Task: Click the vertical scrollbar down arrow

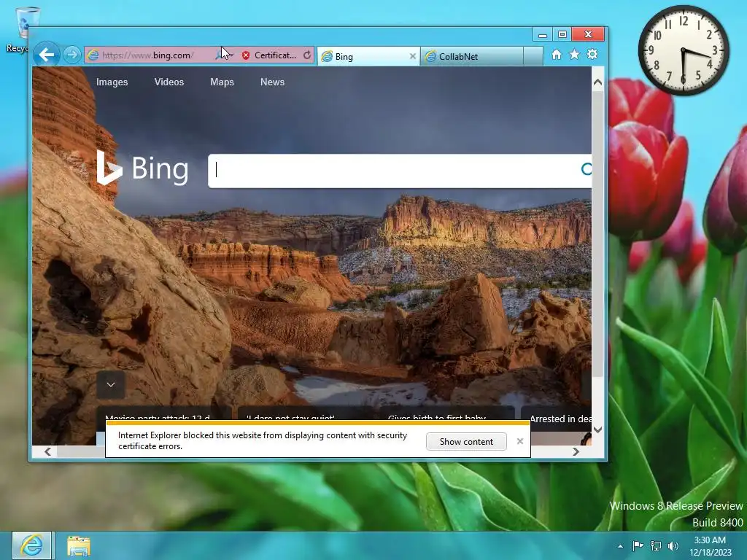Action: coord(598,429)
